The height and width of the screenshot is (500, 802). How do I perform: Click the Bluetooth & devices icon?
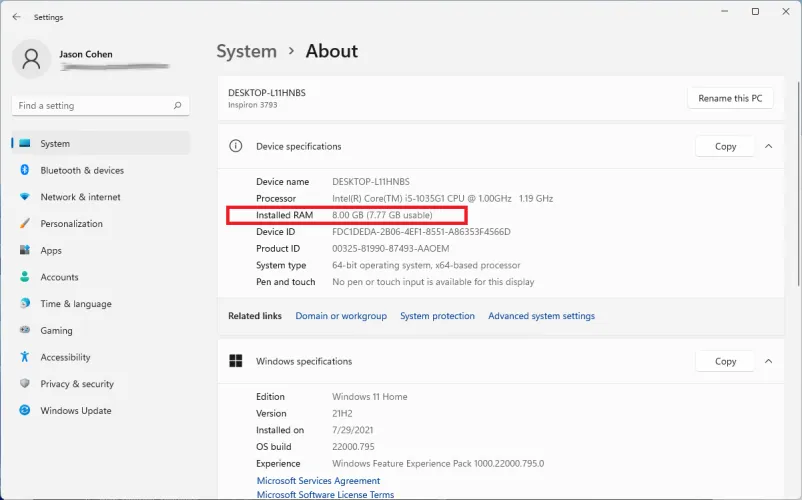click(x=25, y=170)
